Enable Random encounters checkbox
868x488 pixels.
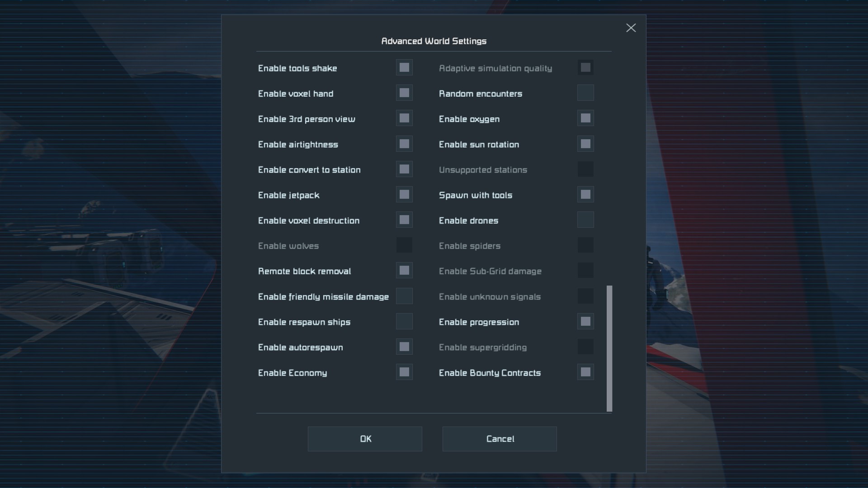tap(585, 93)
